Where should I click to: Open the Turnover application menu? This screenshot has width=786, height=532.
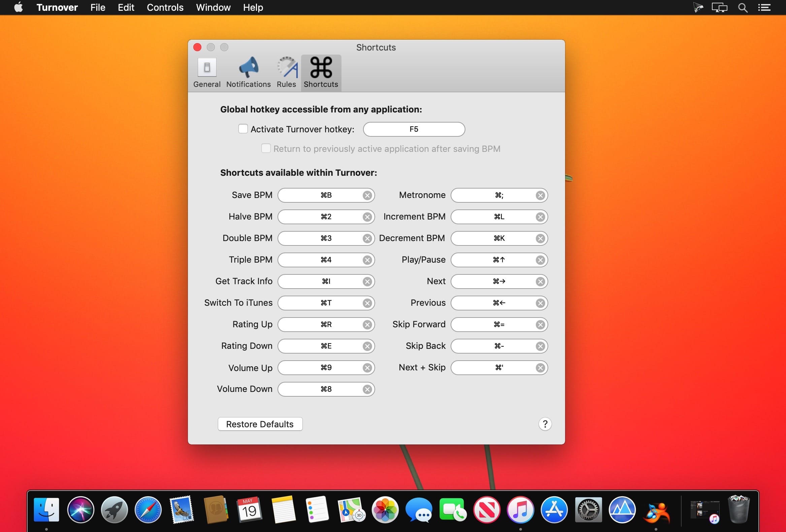57,7
